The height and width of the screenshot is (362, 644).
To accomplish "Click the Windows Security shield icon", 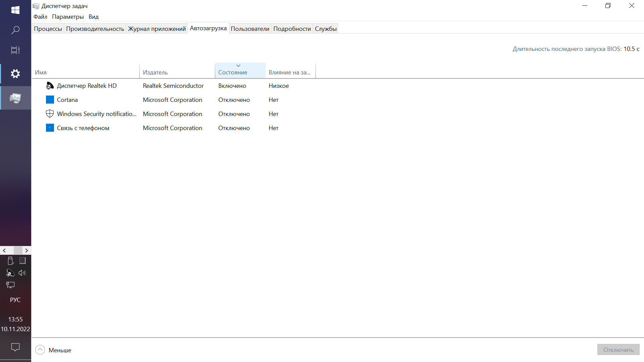I will [x=50, y=114].
